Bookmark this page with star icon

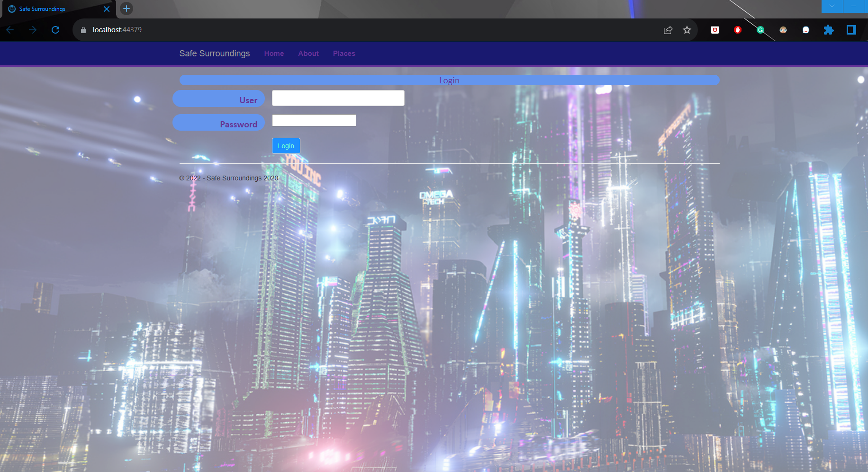687,30
